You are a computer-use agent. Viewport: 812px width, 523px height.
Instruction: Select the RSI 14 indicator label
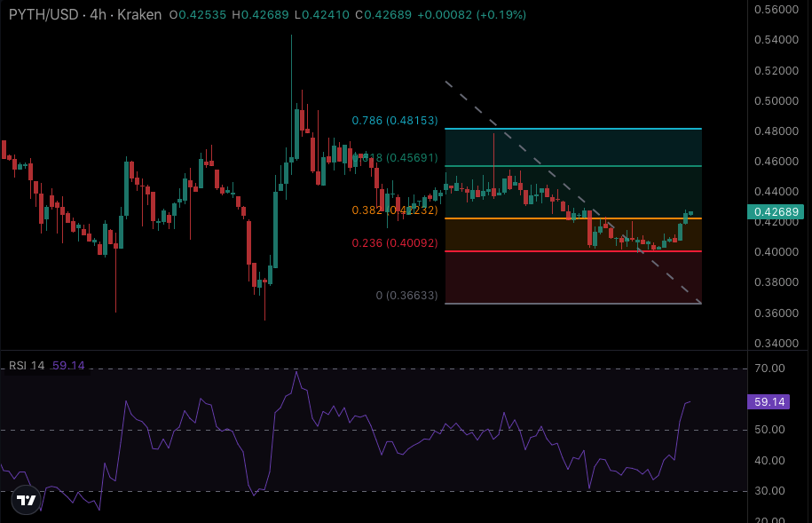pyautogui.click(x=27, y=365)
